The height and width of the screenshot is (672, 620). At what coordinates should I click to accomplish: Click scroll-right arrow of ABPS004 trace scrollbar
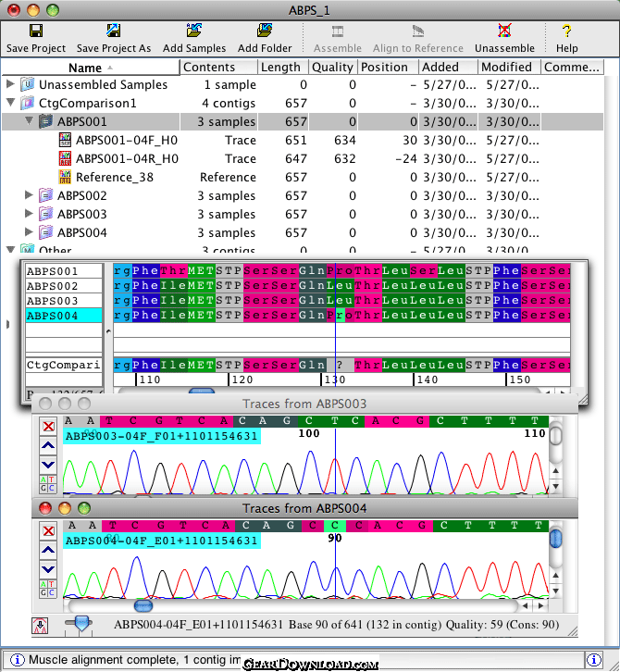click(540, 605)
